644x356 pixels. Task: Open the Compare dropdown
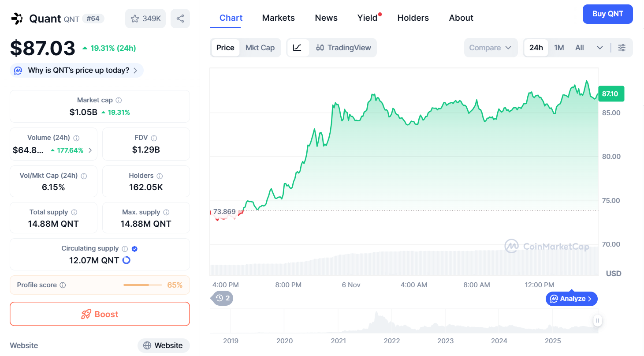pyautogui.click(x=491, y=48)
